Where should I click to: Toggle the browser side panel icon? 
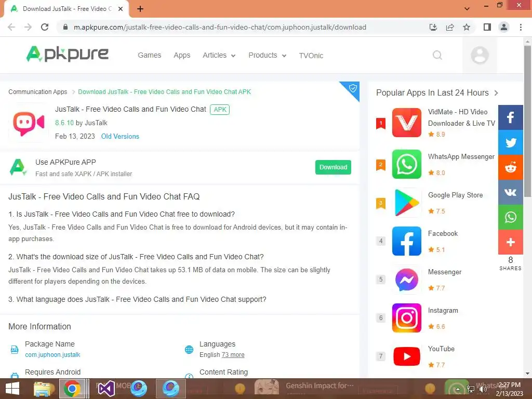487,27
